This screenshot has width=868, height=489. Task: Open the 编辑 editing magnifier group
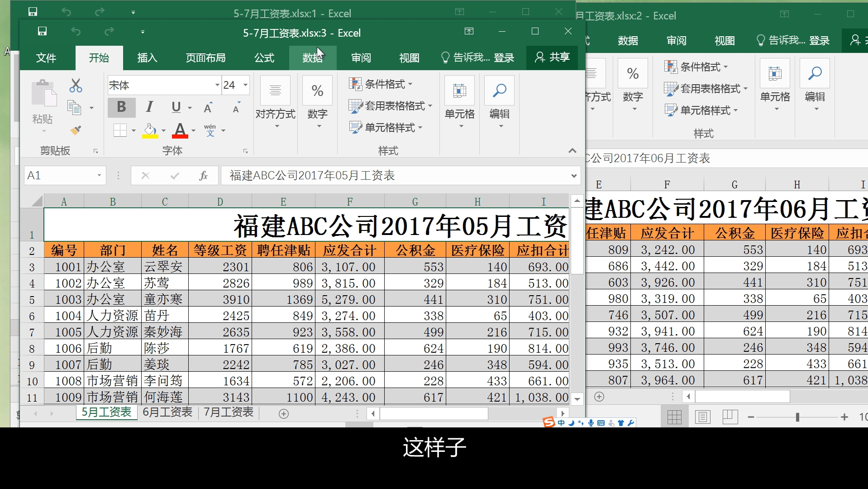[500, 103]
